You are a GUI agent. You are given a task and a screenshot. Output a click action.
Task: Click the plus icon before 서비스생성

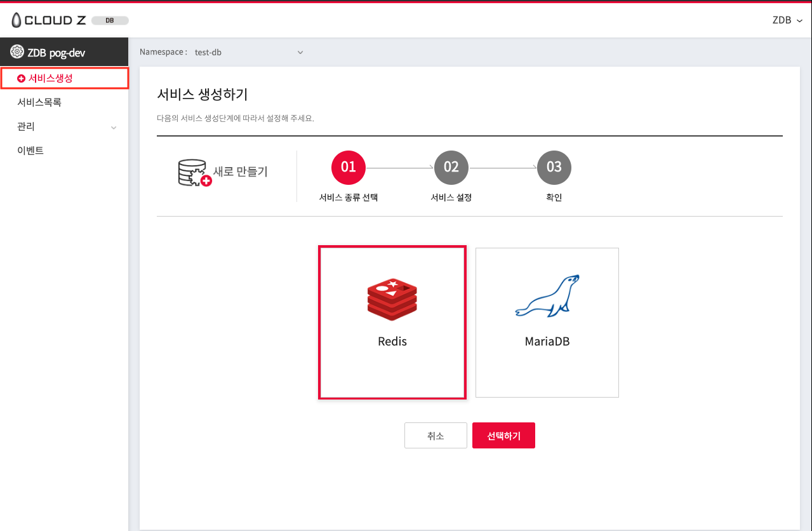pyautogui.click(x=22, y=78)
